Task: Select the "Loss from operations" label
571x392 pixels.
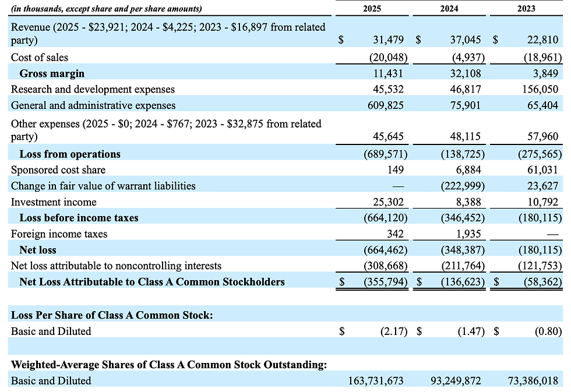Action: click(70, 154)
